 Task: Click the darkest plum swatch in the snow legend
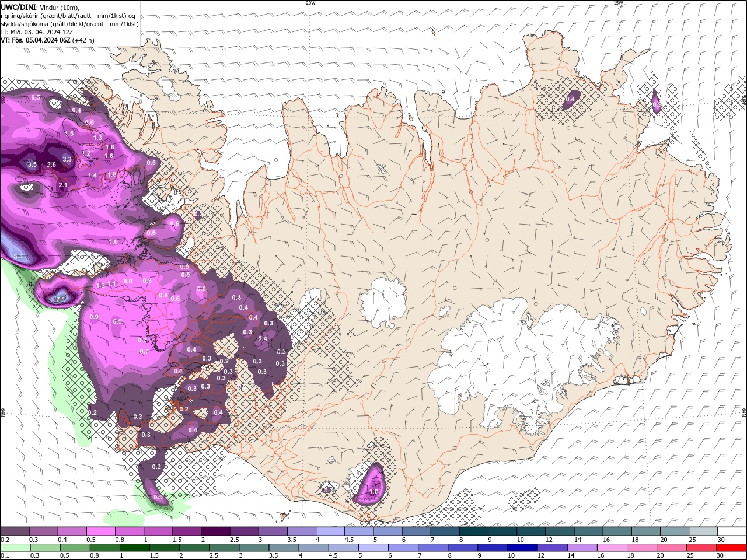(x=215, y=531)
